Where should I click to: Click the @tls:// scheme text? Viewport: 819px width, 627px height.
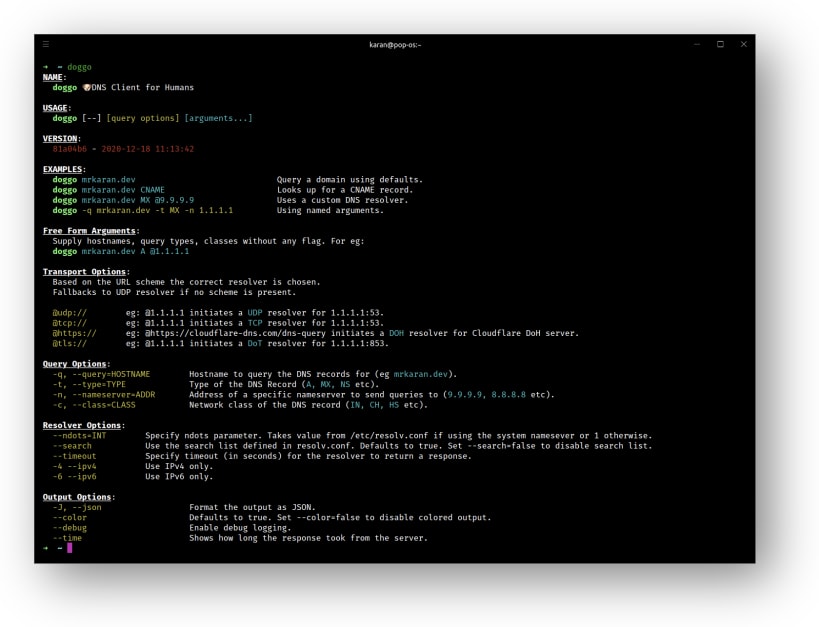point(69,344)
